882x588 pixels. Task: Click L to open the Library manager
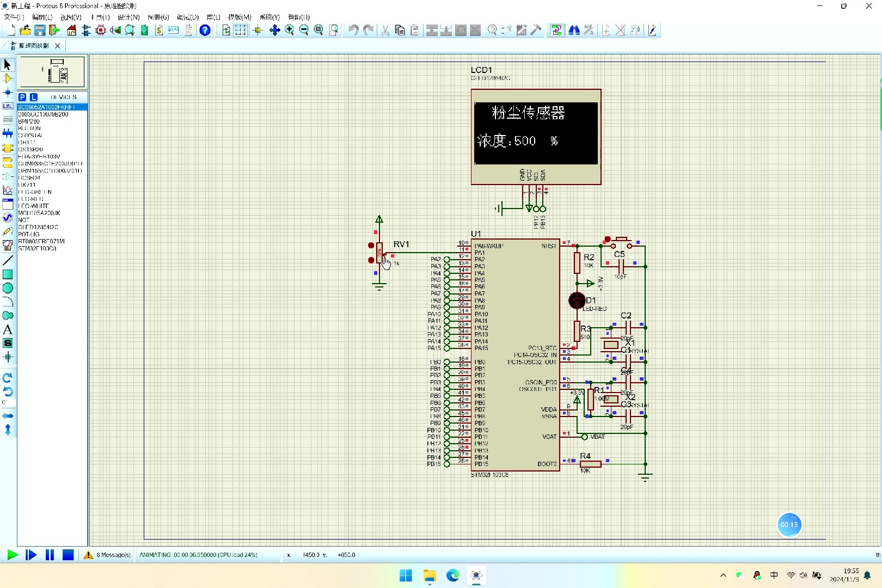[33, 96]
